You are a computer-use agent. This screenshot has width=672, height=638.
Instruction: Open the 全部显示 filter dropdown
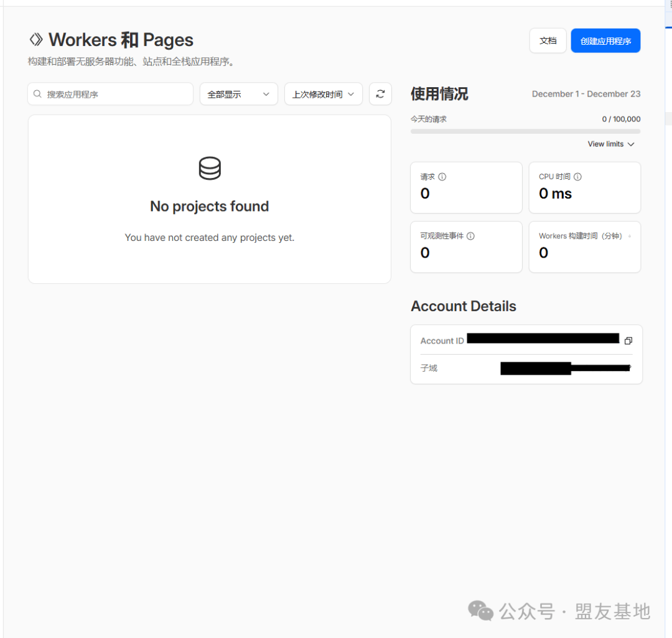[x=238, y=94]
